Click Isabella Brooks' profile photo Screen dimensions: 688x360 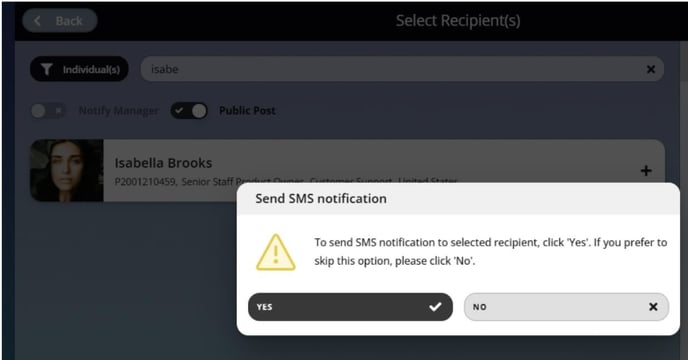tap(67, 170)
